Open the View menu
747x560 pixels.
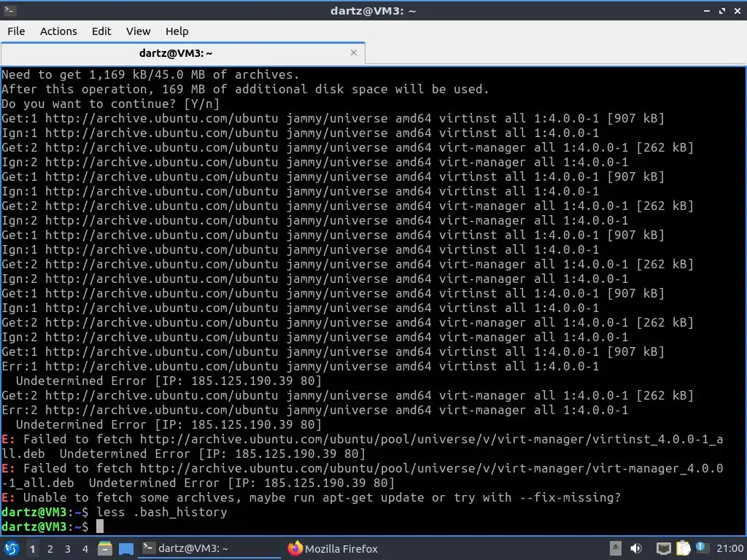(138, 31)
